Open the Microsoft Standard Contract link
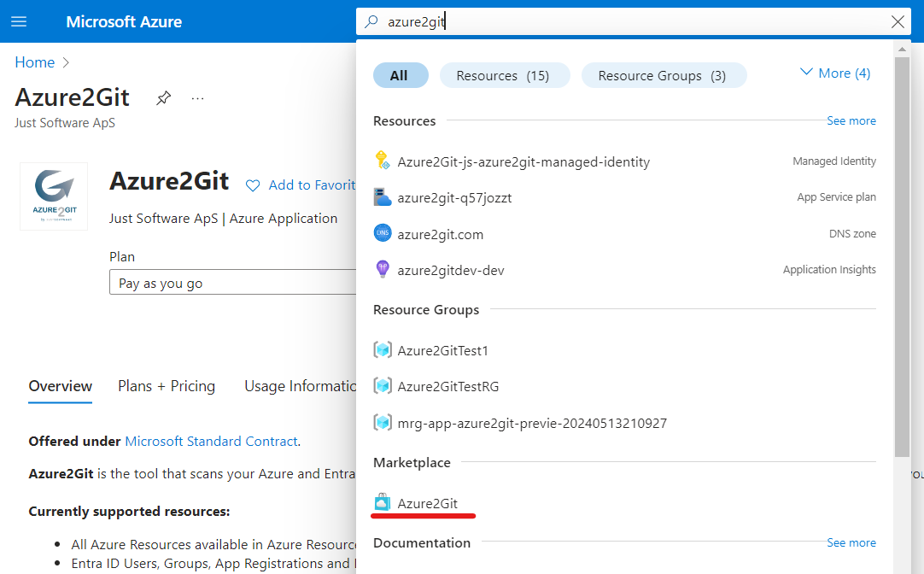The width and height of the screenshot is (924, 574). pos(211,441)
